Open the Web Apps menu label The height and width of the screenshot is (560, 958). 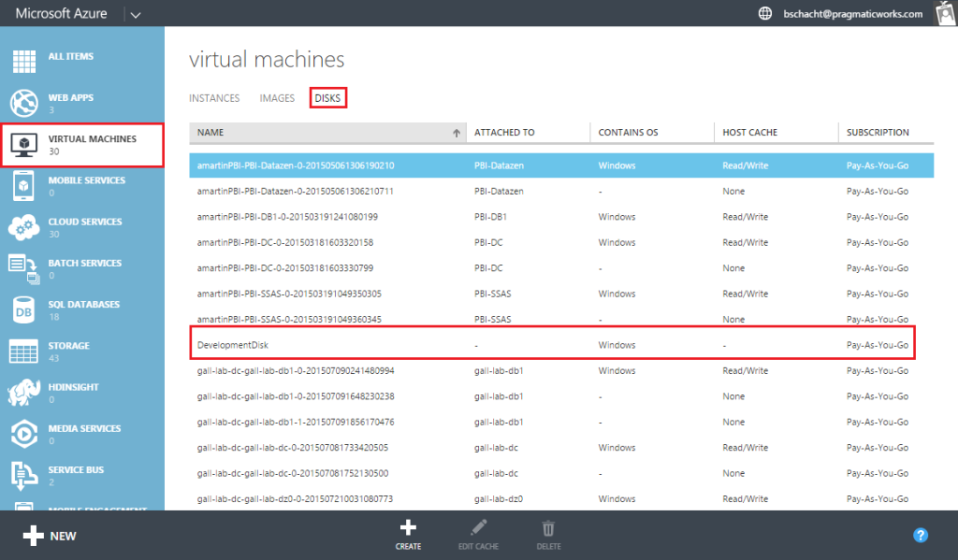[x=71, y=98]
